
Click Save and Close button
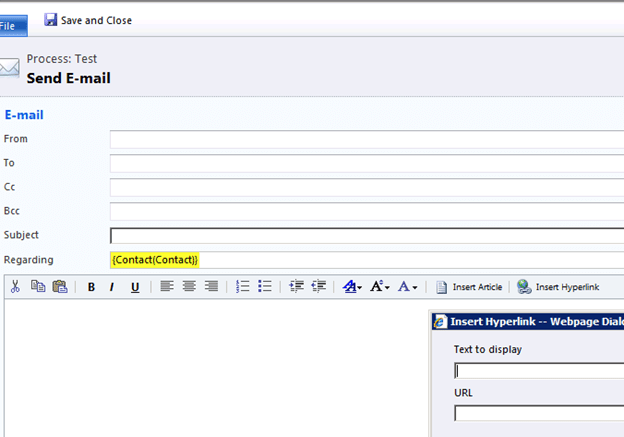[88, 20]
